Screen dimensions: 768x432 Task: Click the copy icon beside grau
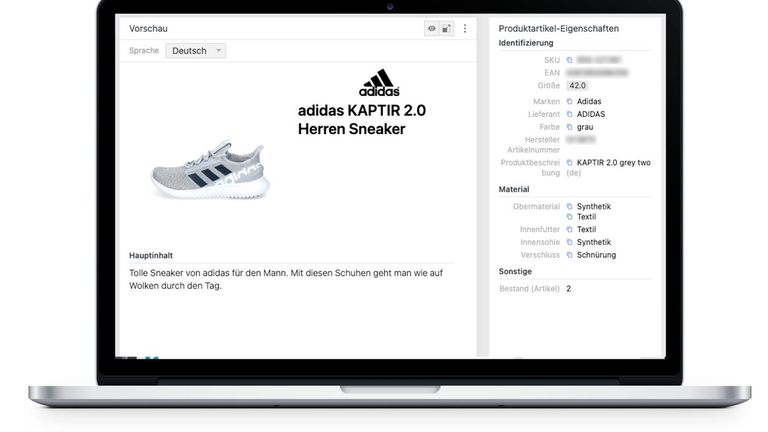[569, 127]
